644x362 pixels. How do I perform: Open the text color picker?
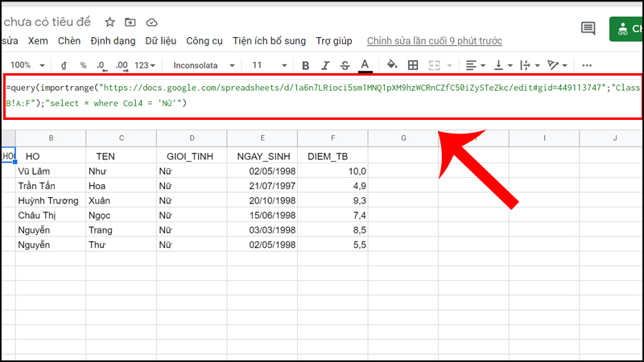pyautogui.click(x=365, y=65)
